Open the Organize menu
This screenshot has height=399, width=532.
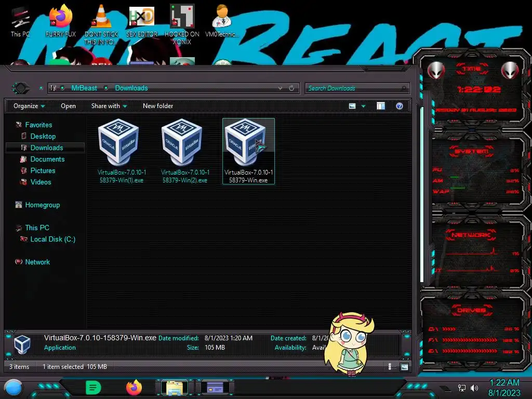pos(29,106)
